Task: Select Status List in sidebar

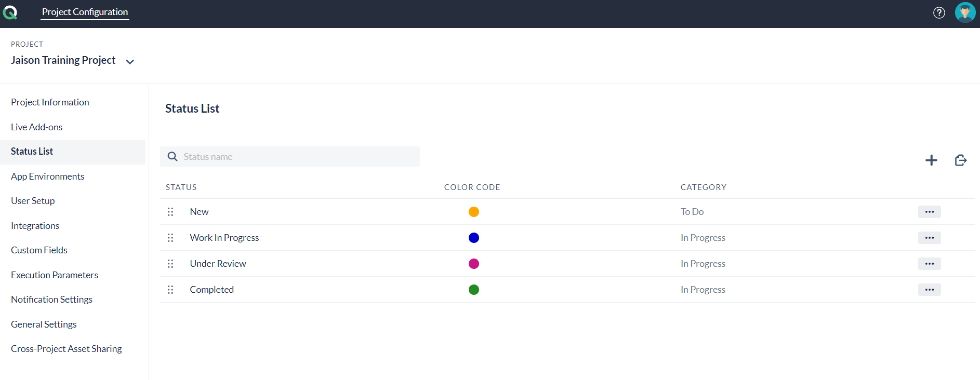Action: coord(73,152)
